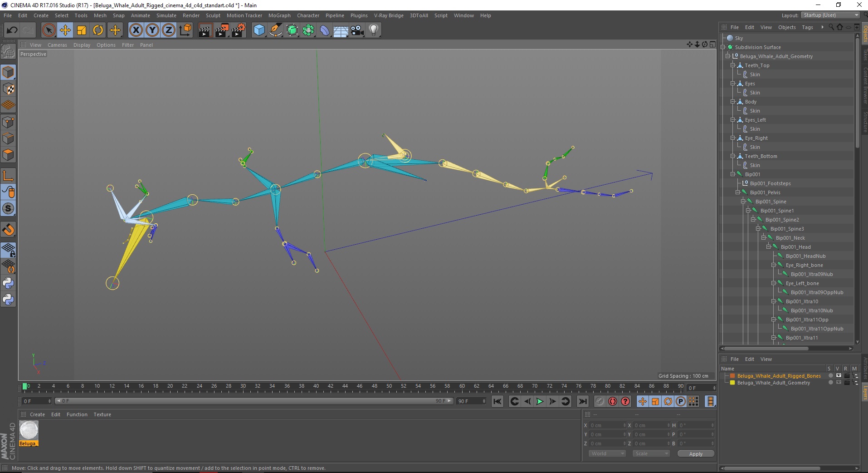This screenshot has width=868, height=473.
Task: Toggle the X axis lock
Action: [x=136, y=30]
